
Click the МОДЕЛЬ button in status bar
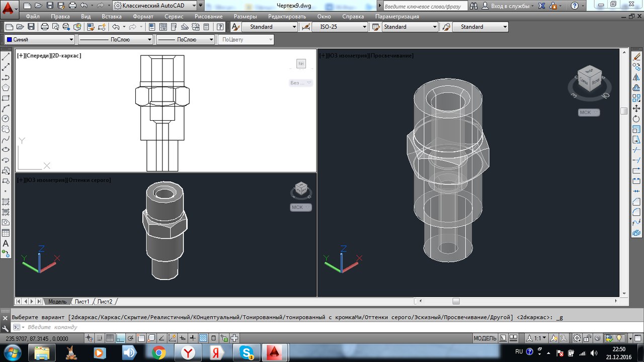485,338
